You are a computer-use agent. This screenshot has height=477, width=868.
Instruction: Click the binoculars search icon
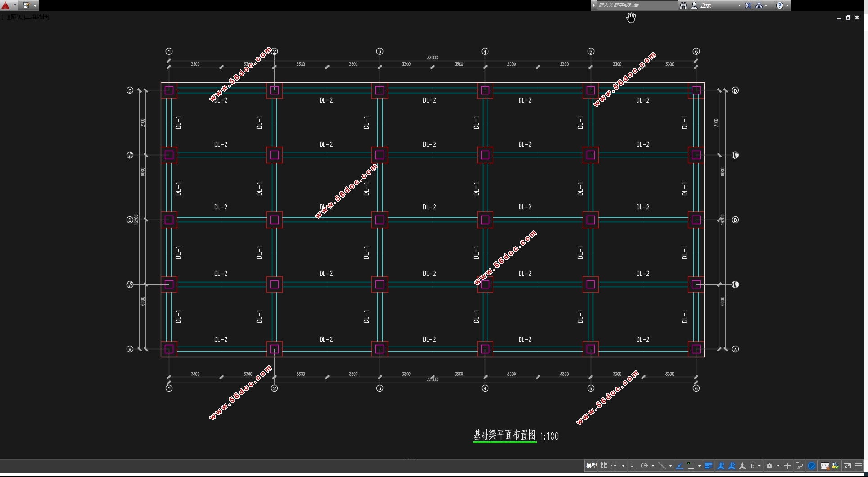pyautogui.click(x=683, y=5)
